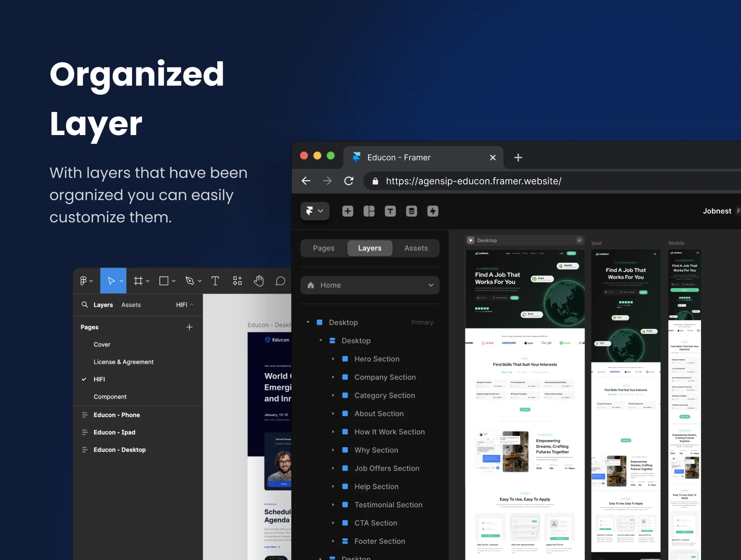This screenshot has height=560, width=741.
Task: Select the Figma Move tool
Action: [x=113, y=281]
